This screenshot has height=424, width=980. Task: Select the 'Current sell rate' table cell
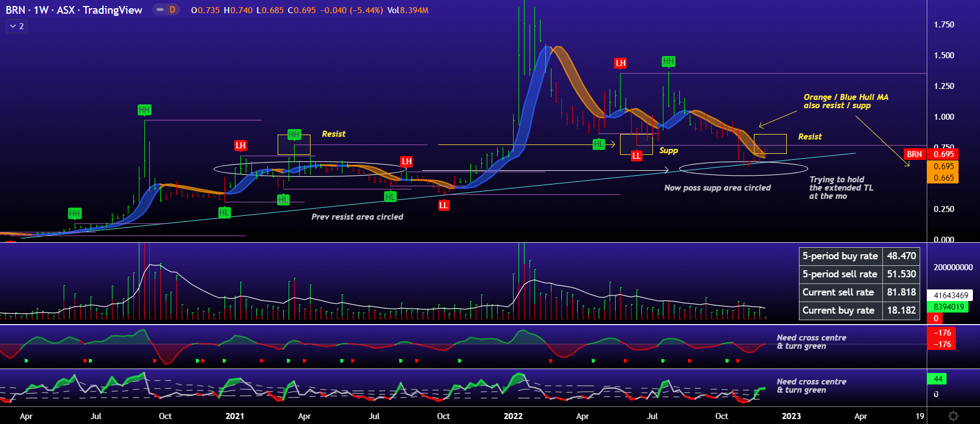[838, 292]
